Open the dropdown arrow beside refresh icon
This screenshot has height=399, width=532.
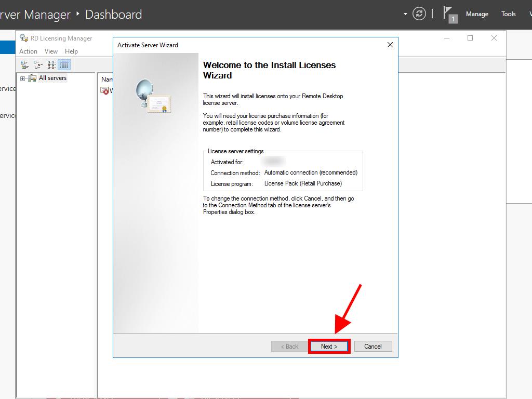[x=405, y=14]
